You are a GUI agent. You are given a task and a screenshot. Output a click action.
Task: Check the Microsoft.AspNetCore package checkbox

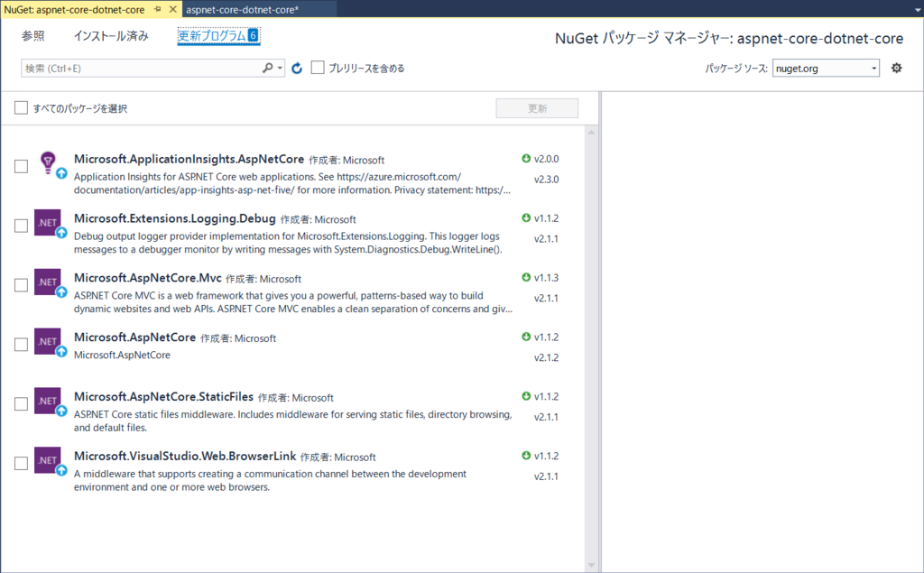pyautogui.click(x=22, y=345)
